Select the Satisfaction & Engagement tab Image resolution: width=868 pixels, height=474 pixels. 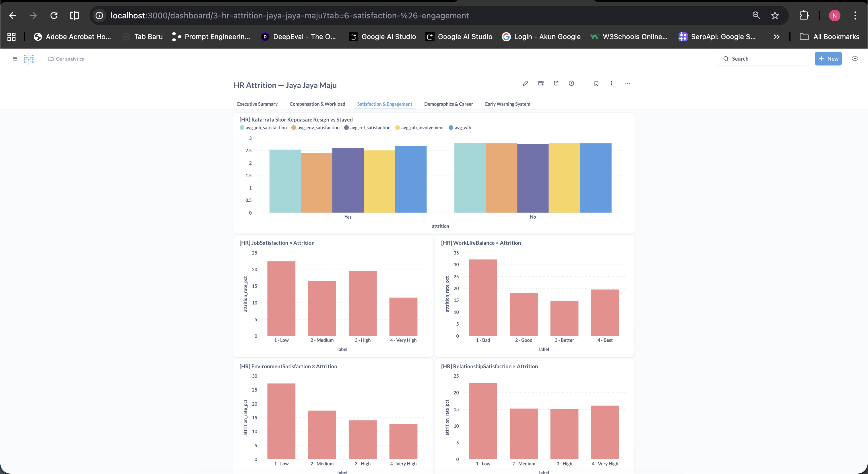click(x=384, y=104)
